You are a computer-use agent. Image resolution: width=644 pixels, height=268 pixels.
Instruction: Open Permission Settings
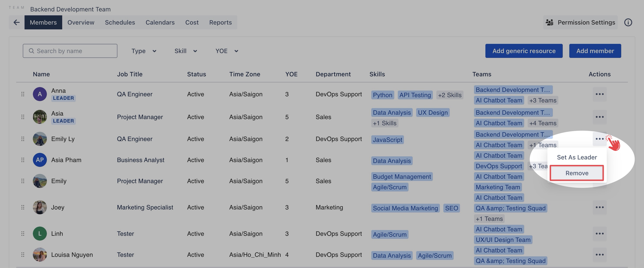tap(580, 23)
